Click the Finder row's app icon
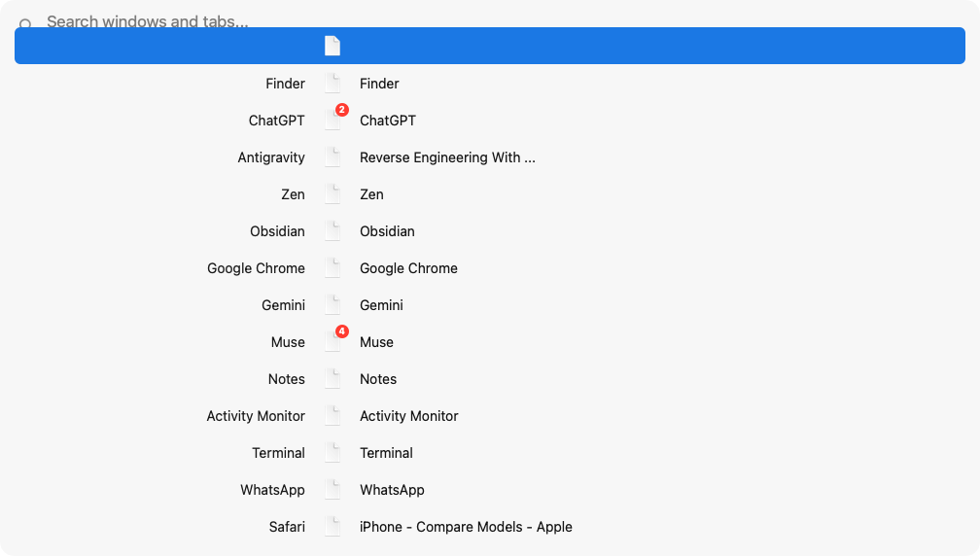The width and height of the screenshot is (980, 556). coord(332,83)
